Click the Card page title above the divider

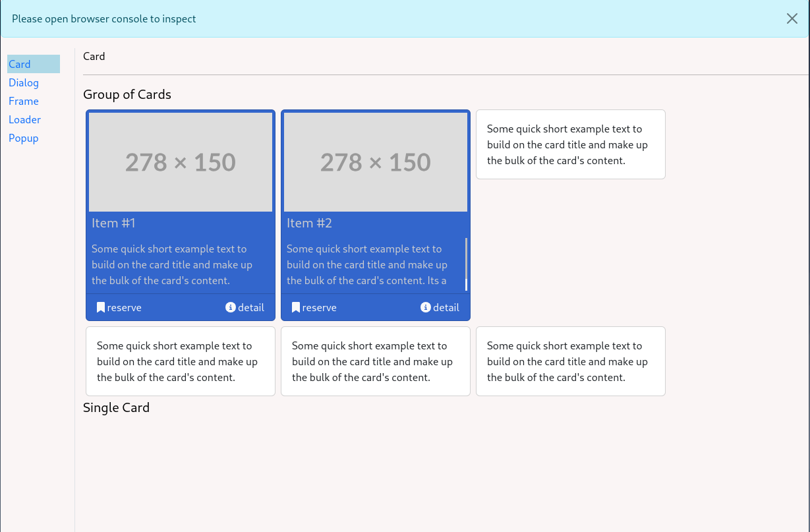[x=94, y=56]
